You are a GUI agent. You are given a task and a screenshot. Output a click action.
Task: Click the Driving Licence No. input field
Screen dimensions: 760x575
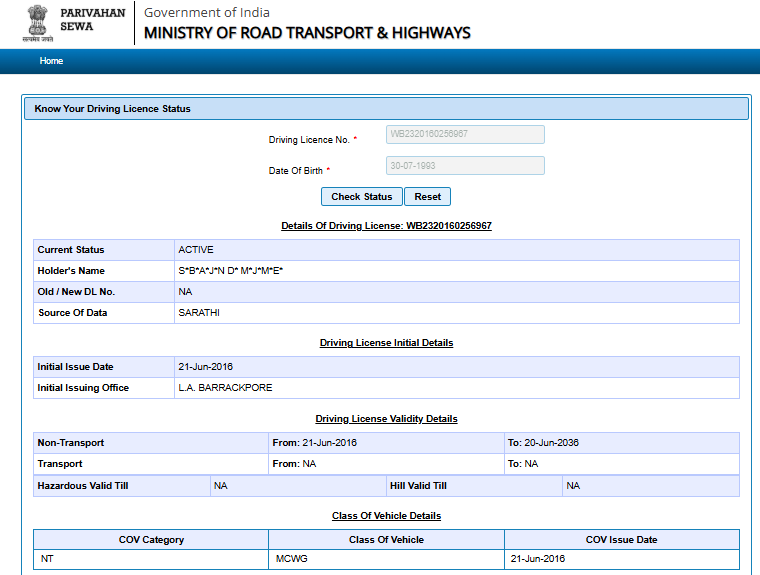click(465, 134)
